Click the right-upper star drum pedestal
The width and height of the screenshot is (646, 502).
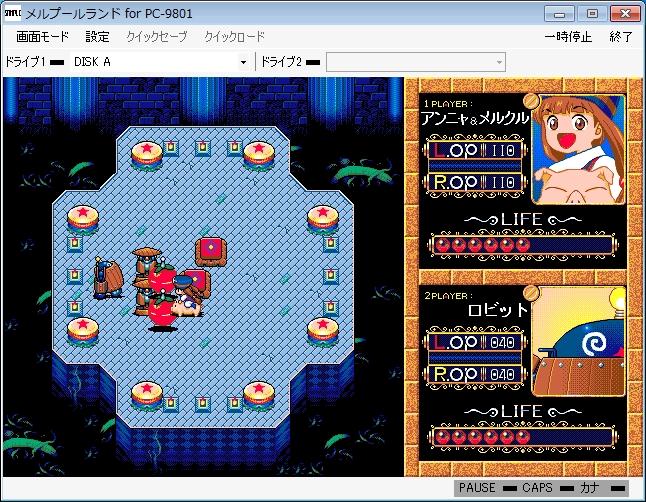click(x=323, y=220)
